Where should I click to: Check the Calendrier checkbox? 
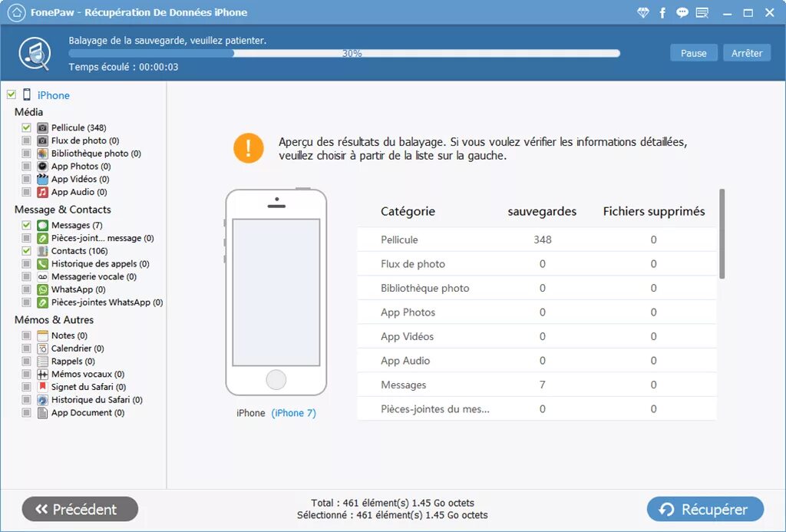pos(27,349)
